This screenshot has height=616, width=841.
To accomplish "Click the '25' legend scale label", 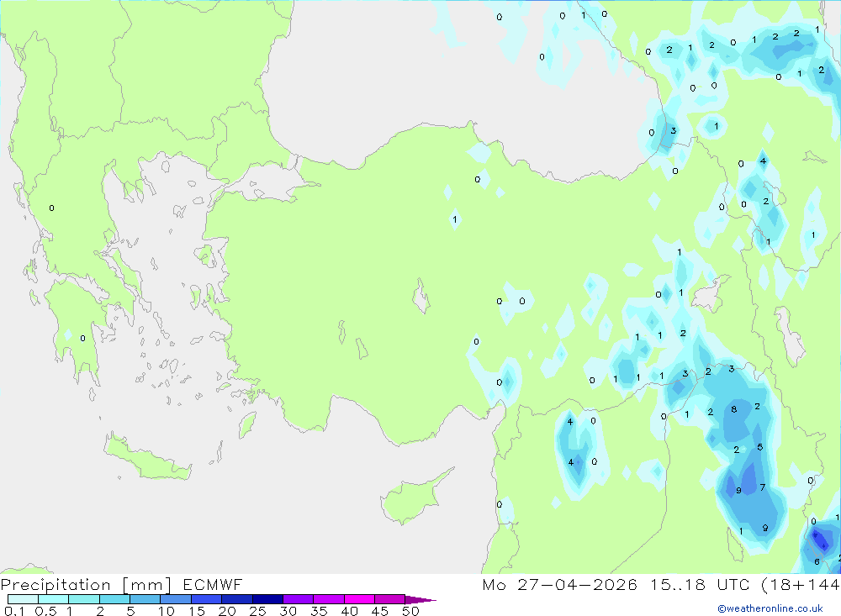I will click(257, 611).
